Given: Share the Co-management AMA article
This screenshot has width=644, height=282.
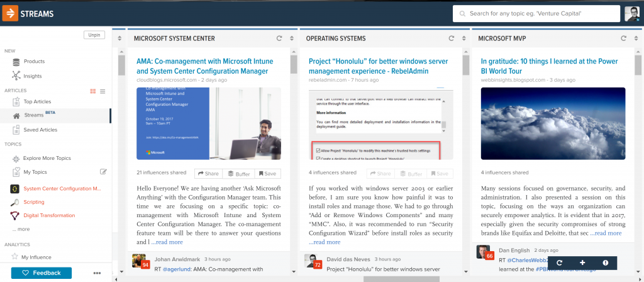Looking at the screenshot, I should pos(209,174).
